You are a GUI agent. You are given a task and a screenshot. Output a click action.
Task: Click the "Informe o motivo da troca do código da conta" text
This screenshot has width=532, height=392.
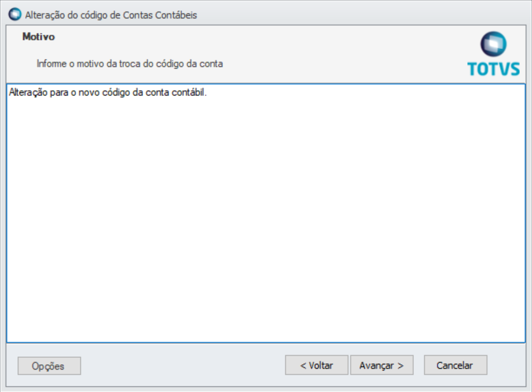(x=130, y=64)
